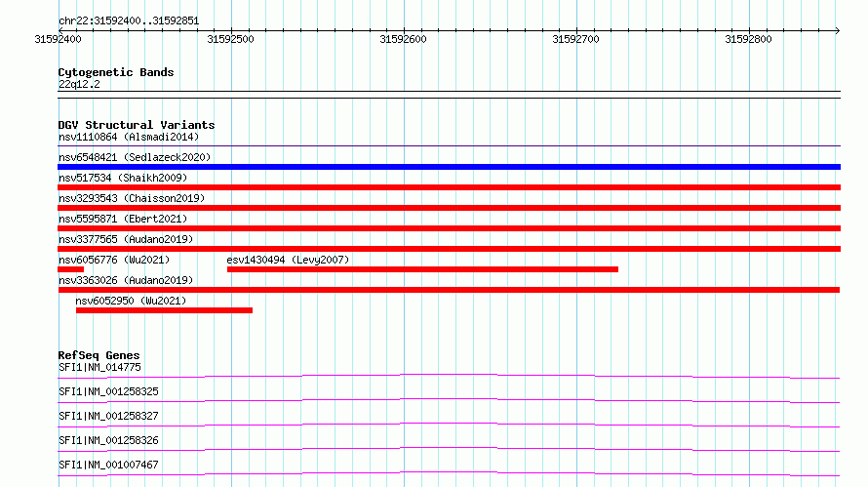Viewport: 868px width, 487px height.
Task: Open transcript SFI1|NM_001258327 label
Action: click(x=108, y=416)
